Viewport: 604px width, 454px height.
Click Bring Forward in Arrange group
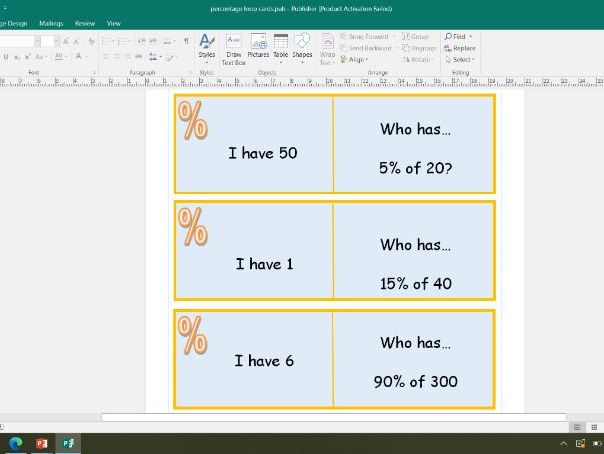pyautogui.click(x=367, y=37)
